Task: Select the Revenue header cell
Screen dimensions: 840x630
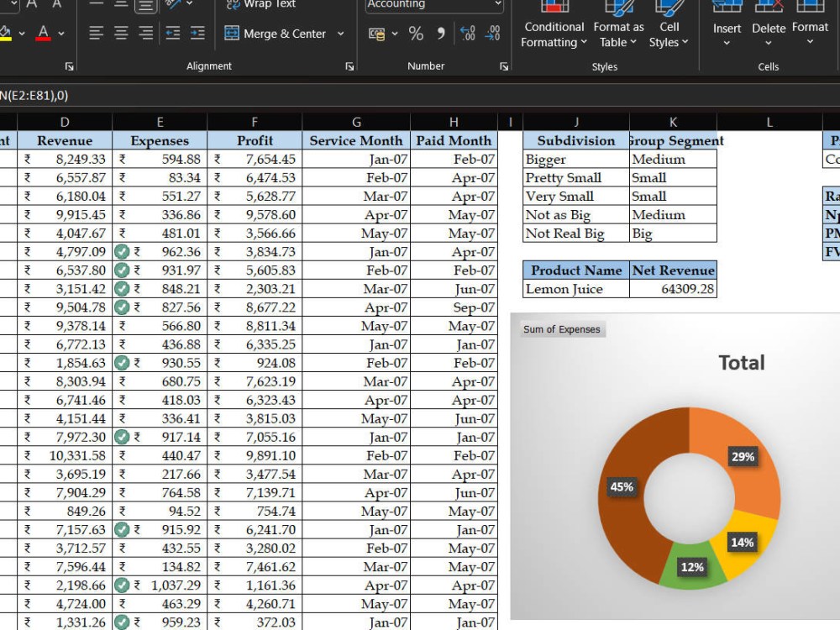Action: pos(65,140)
